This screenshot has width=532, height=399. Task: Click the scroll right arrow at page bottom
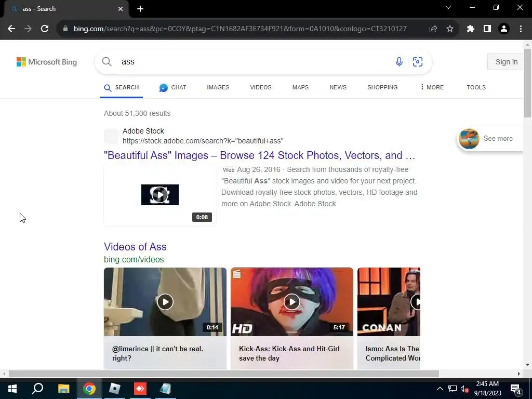[x=519, y=374]
